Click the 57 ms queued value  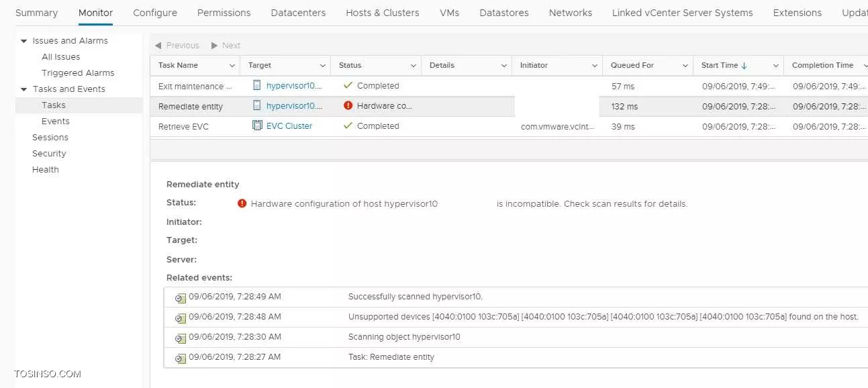point(623,87)
